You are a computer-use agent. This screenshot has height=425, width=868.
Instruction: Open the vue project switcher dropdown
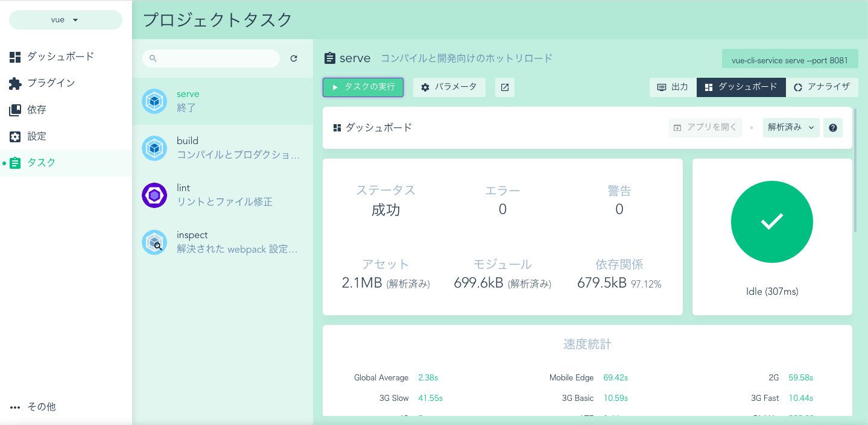coord(65,19)
